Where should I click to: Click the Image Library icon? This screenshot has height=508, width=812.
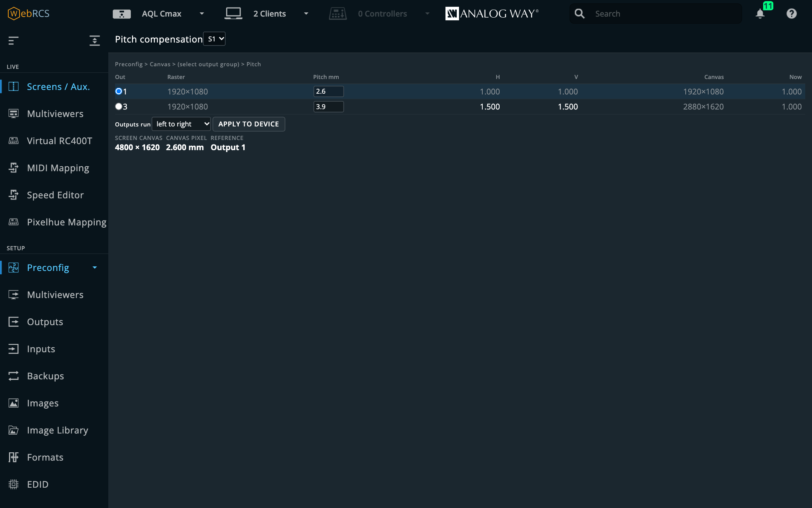click(14, 430)
